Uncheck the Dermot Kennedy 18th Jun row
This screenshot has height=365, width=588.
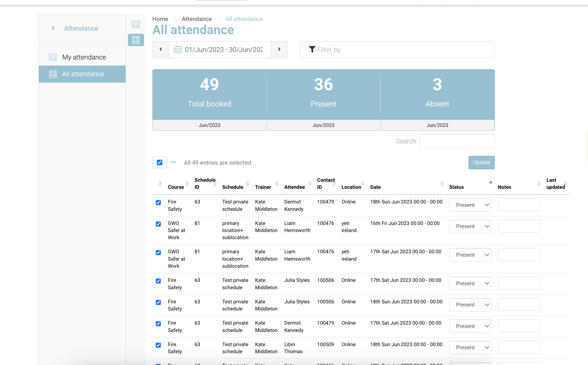(158, 202)
